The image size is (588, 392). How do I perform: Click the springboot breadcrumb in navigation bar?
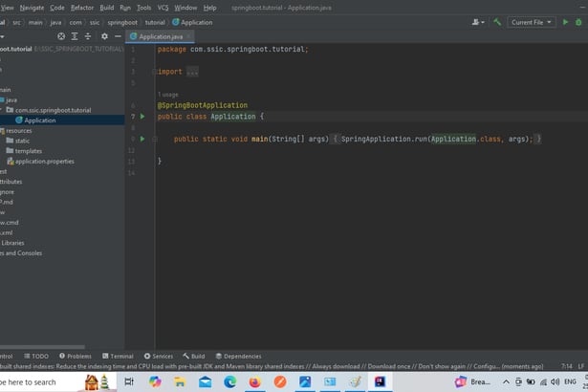pyautogui.click(x=122, y=23)
